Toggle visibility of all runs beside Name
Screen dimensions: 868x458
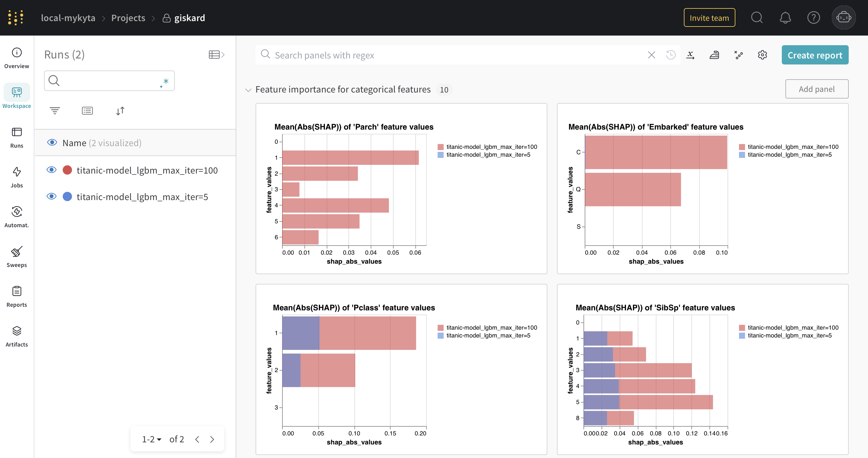52,143
